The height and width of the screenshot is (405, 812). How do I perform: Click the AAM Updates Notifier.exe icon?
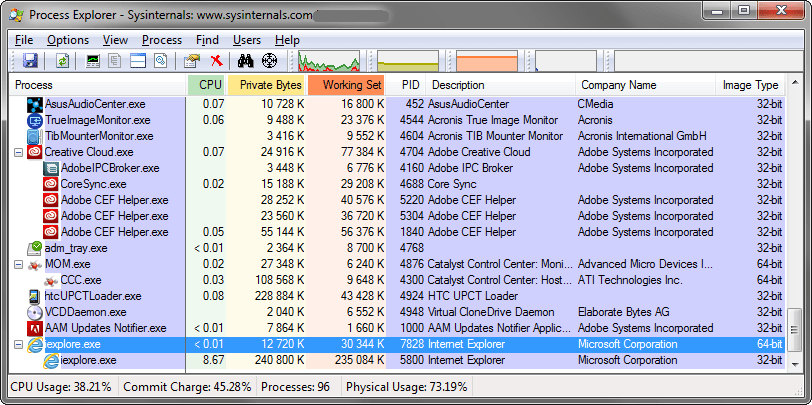(x=35, y=328)
